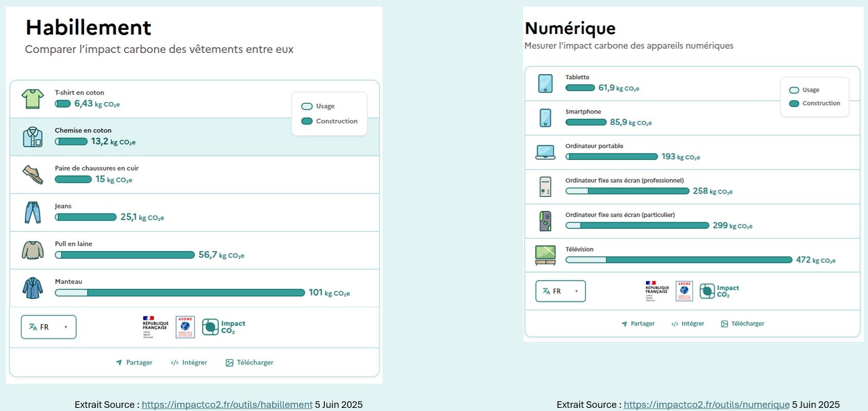Click "Ordinateur fixe sans écran (particulier)" label
Viewport: 868px width, 411px height.
[x=620, y=215]
